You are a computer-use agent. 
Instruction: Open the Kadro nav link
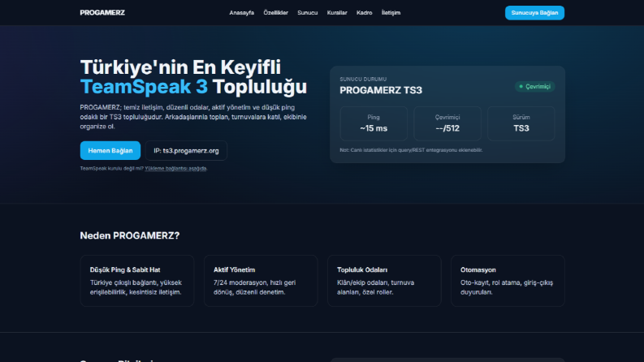click(365, 13)
